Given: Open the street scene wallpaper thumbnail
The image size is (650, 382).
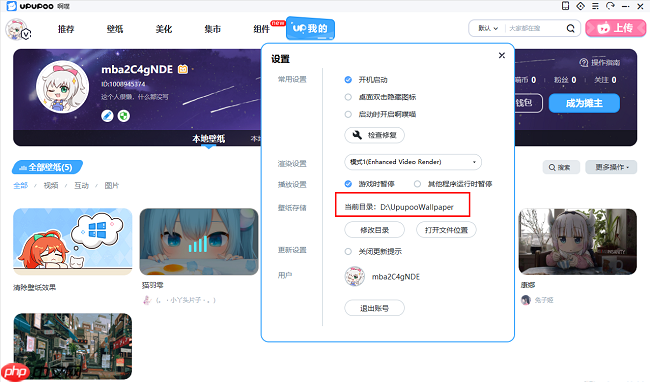Looking at the screenshot, I should (73, 346).
